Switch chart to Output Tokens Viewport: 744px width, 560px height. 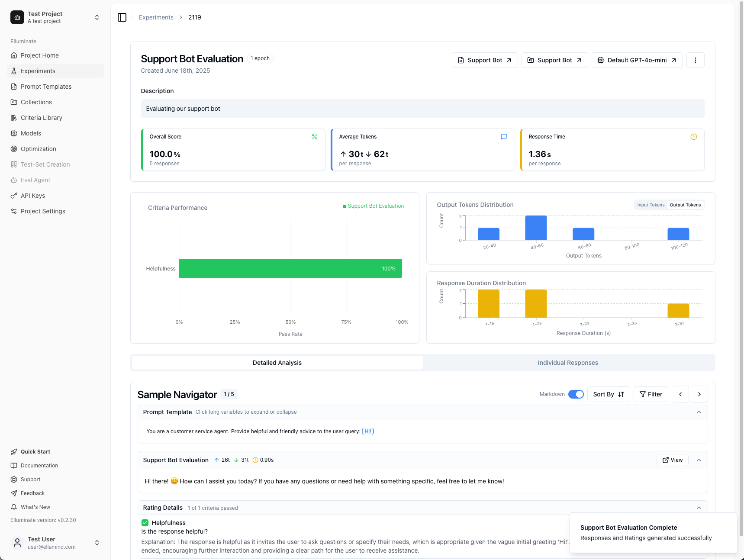[x=685, y=205]
